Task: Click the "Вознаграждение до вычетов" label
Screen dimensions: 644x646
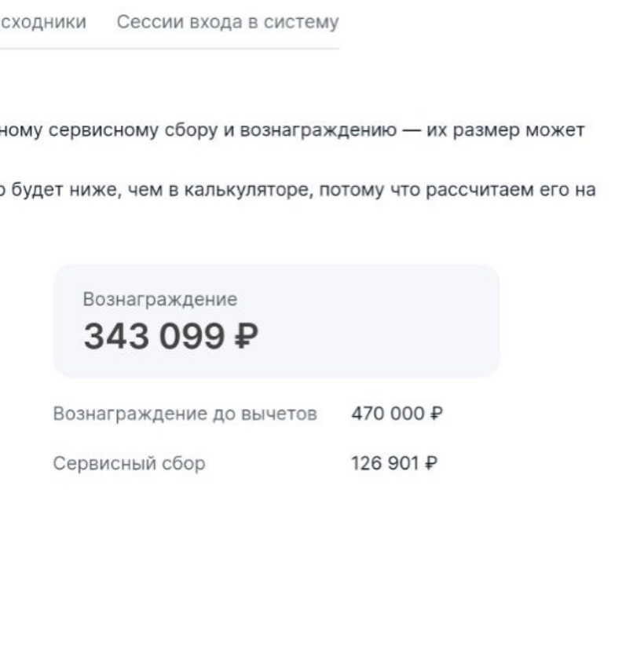Action: click(x=185, y=414)
